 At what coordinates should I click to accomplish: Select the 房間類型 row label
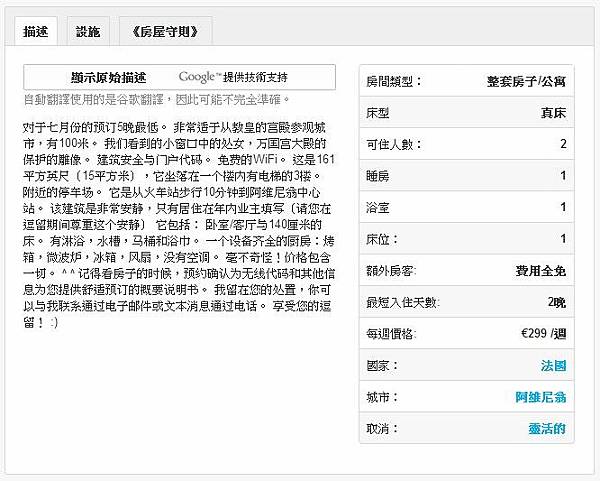pyautogui.click(x=394, y=81)
